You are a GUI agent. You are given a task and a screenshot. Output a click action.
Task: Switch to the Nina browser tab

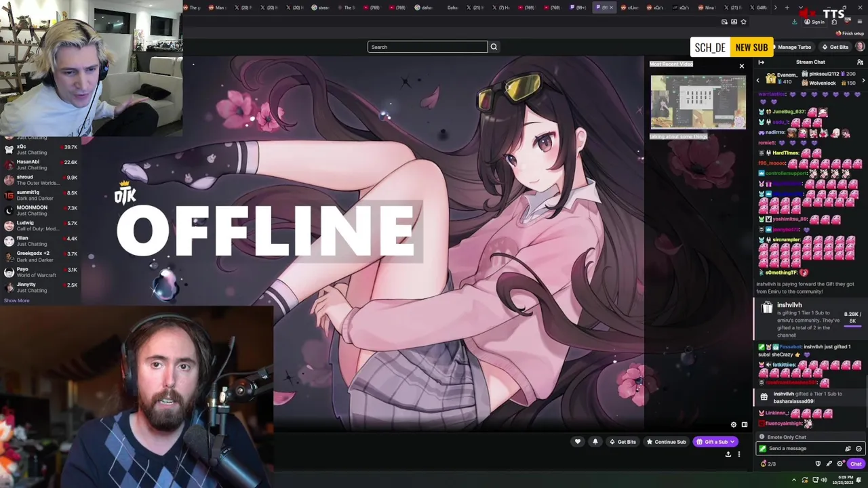[707, 7]
